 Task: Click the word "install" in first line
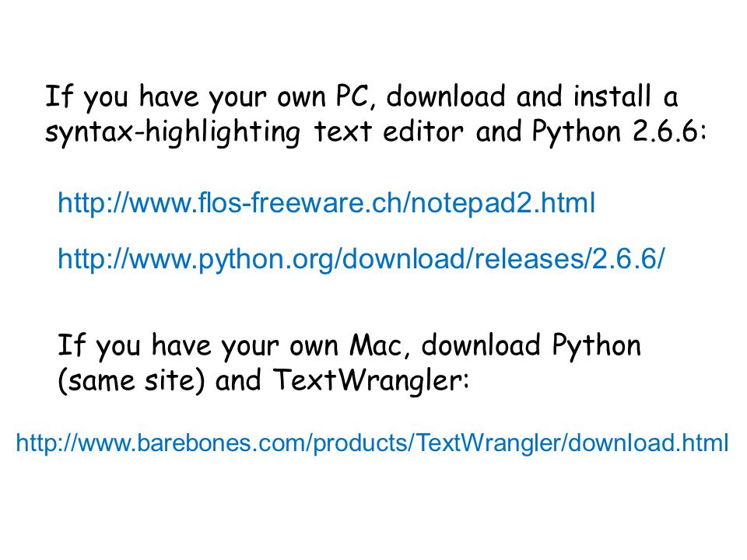point(612,96)
